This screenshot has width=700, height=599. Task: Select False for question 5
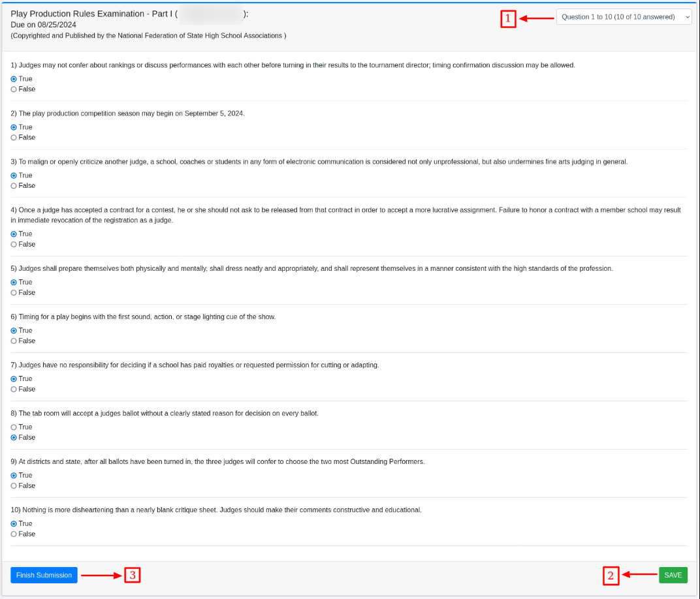(14, 293)
